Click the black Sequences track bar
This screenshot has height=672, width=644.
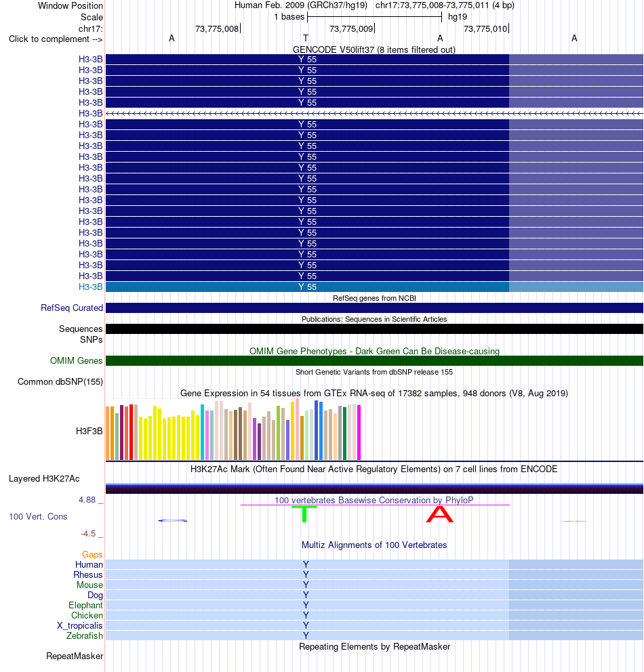click(374, 329)
